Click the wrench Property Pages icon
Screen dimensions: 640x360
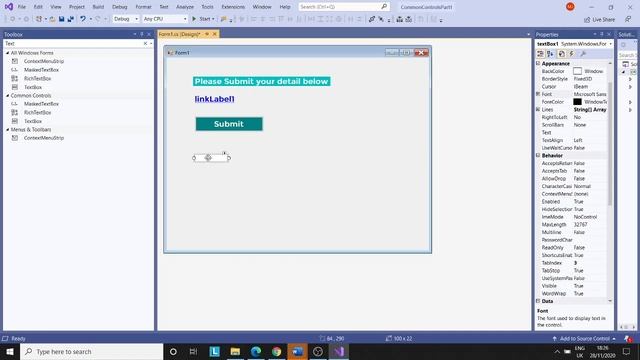tap(583, 54)
